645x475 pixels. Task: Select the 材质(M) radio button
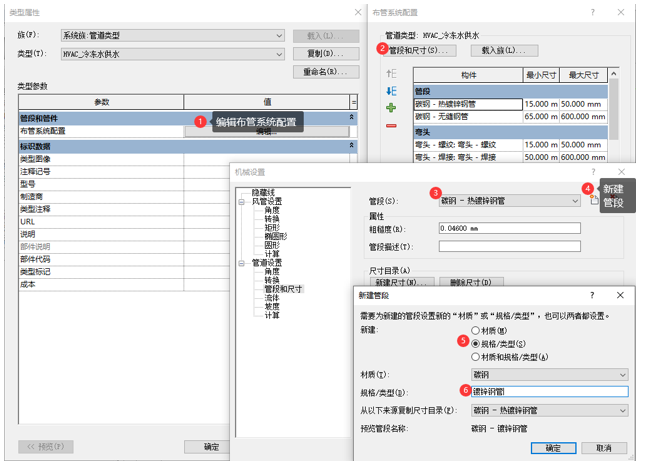474,330
